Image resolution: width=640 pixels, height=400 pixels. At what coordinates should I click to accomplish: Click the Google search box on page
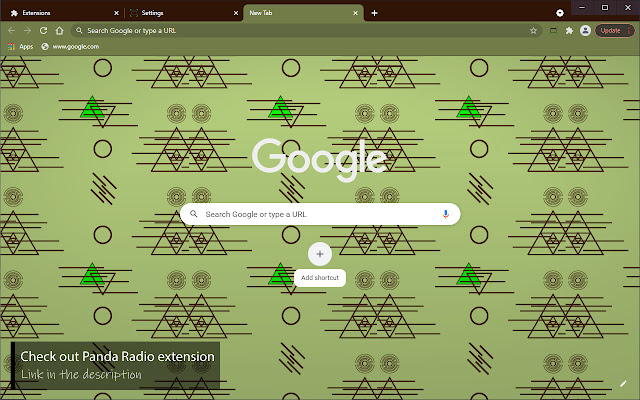(x=320, y=214)
